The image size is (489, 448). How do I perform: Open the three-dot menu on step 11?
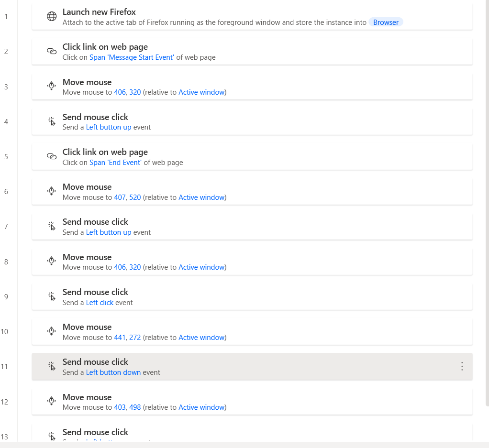pyautogui.click(x=462, y=366)
